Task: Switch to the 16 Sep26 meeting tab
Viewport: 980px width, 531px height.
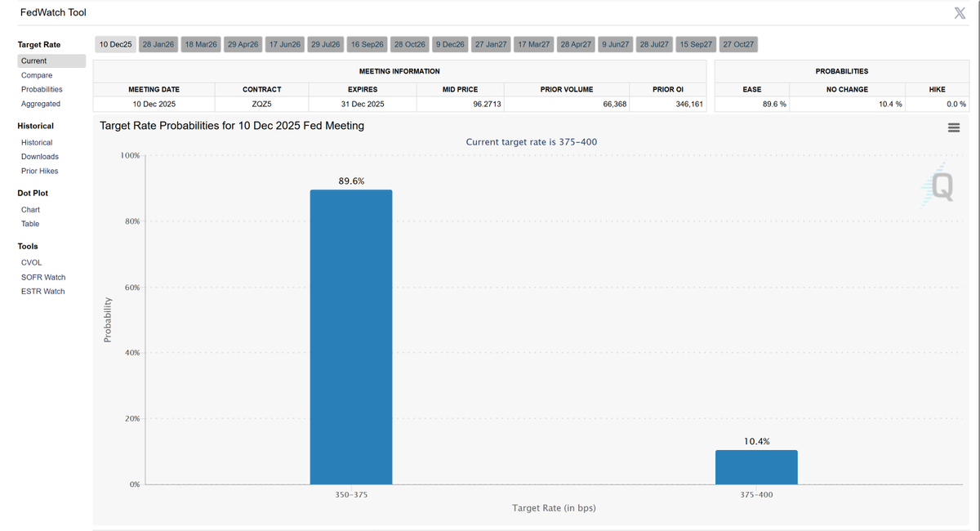Action: [367, 44]
